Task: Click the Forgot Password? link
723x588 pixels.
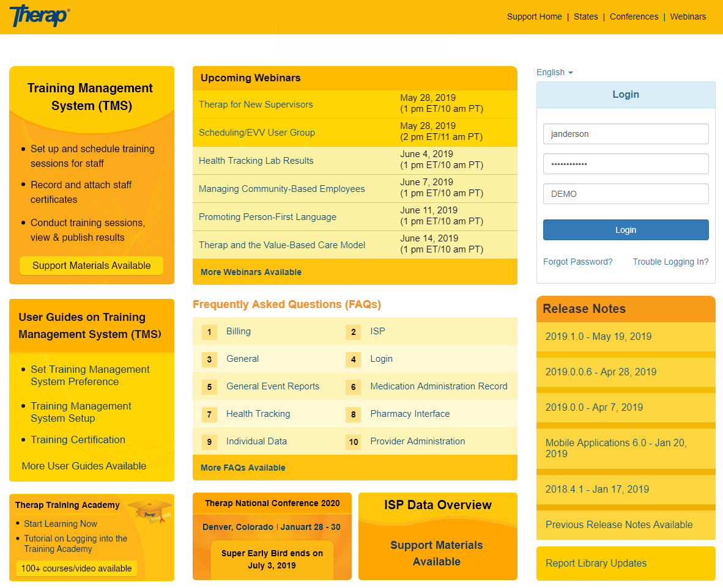Action: [x=577, y=262]
